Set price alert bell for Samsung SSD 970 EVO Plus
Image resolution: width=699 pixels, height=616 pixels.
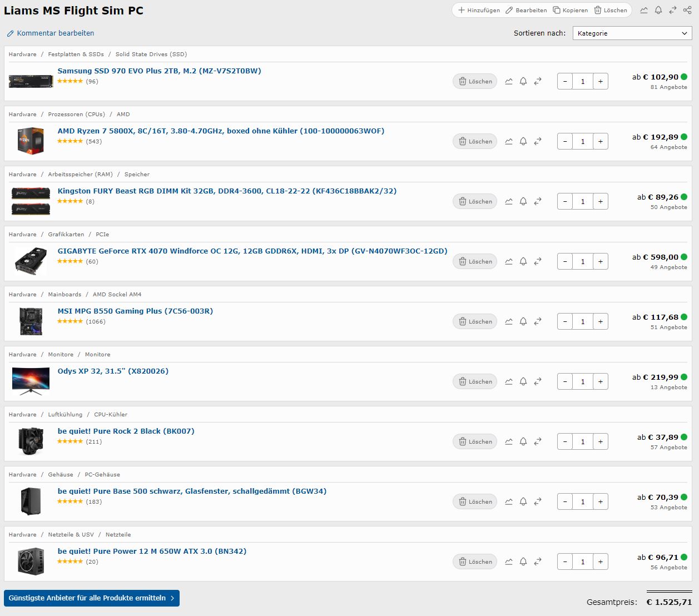(523, 81)
